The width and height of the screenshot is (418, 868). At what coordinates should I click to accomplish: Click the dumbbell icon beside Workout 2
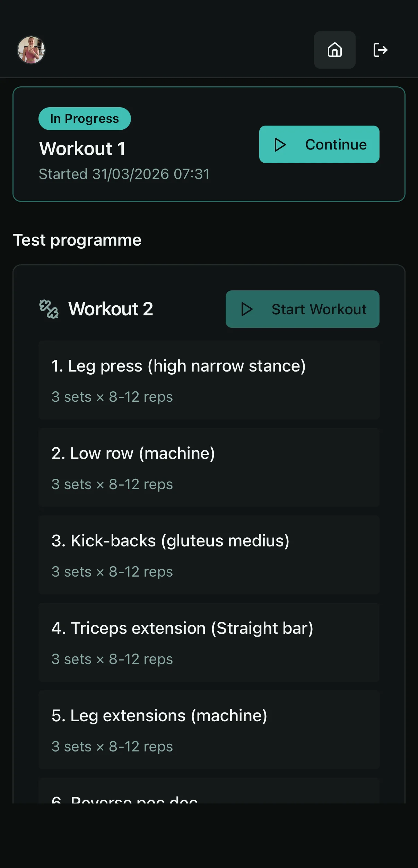coord(49,309)
